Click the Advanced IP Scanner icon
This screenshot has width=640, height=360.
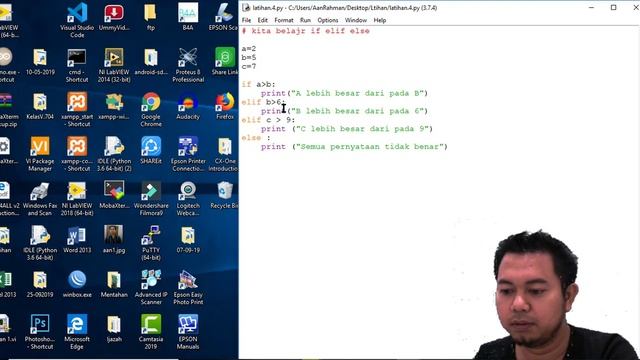tap(151, 287)
